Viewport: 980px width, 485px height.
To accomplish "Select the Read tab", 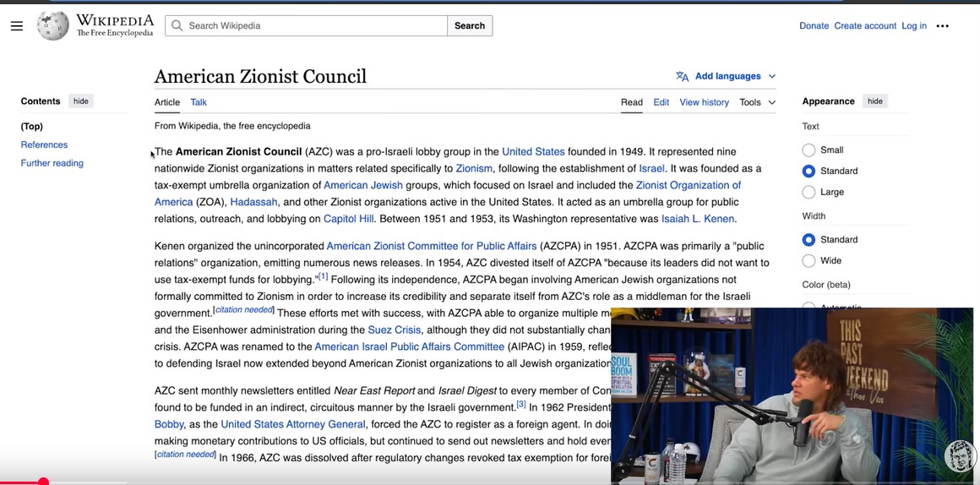I will point(631,102).
